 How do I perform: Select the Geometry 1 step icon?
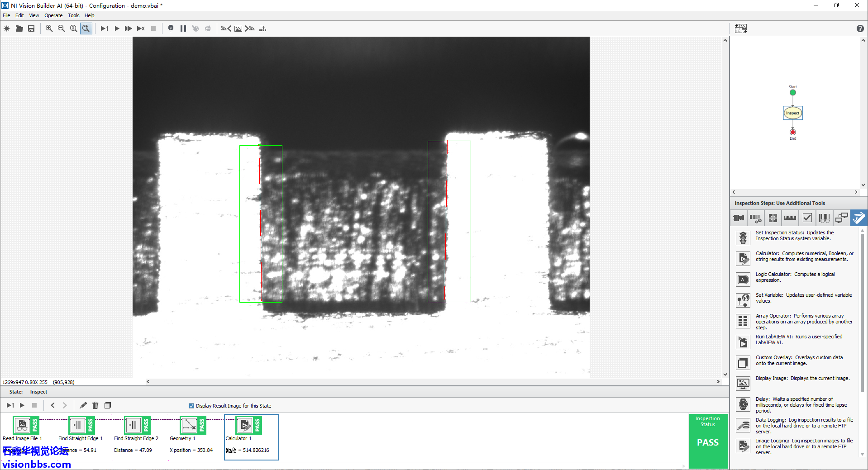(x=189, y=425)
